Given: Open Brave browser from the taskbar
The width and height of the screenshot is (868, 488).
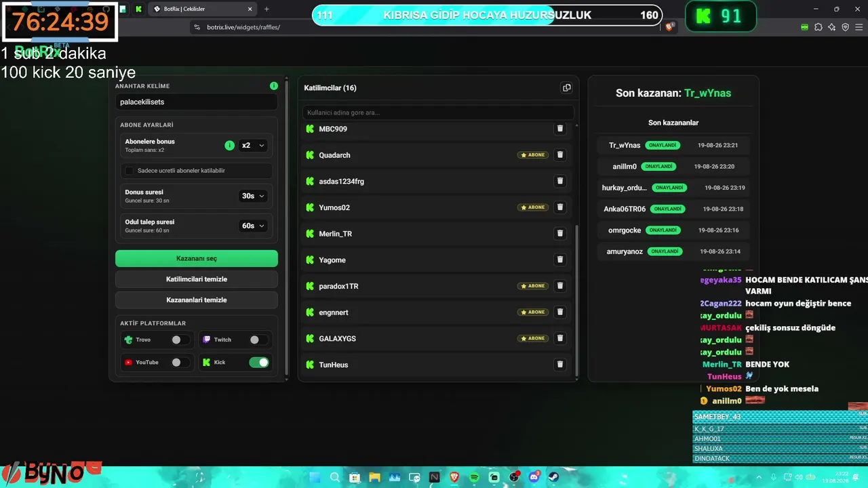Looking at the screenshot, I should click(454, 477).
